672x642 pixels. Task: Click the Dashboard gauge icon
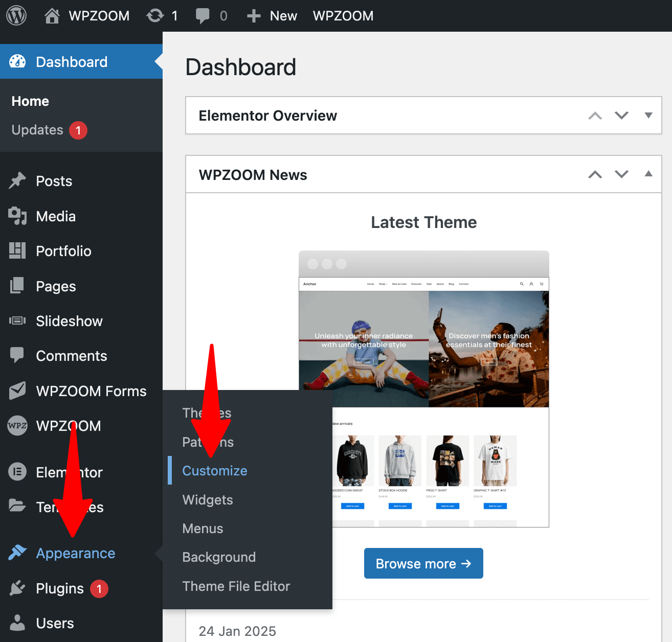tap(17, 62)
